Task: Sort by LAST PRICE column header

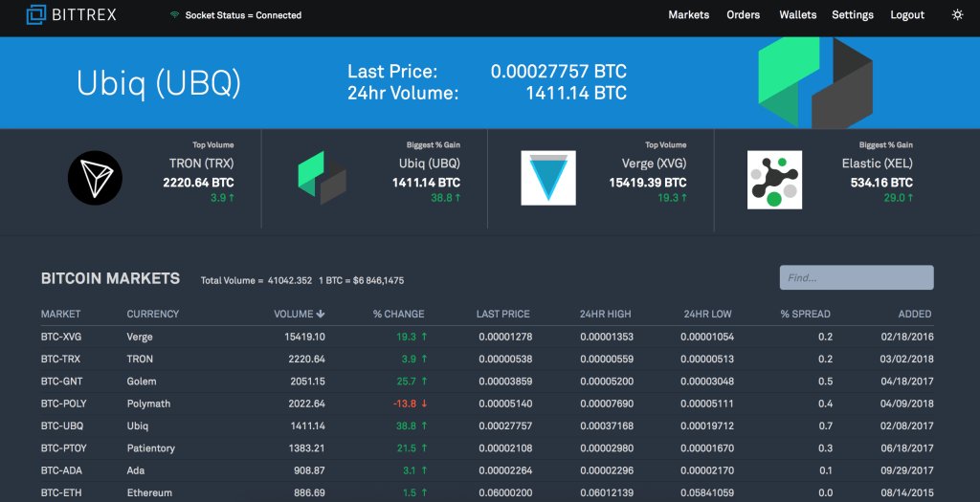Action: pyautogui.click(x=503, y=314)
